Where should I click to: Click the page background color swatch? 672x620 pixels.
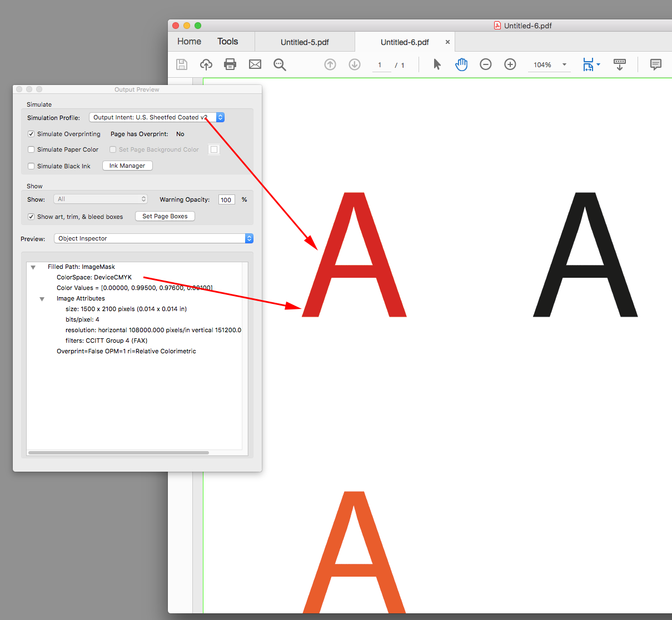214,149
